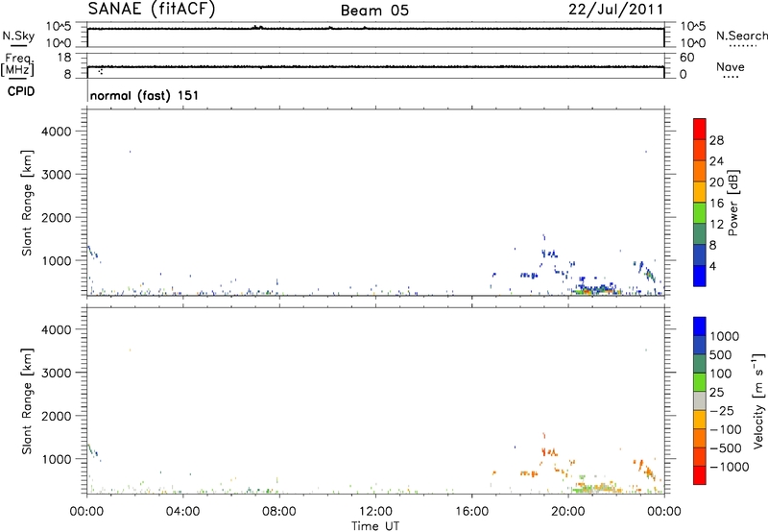
Task: Click the 500 label on Velocity colorbar
Action: (720, 354)
